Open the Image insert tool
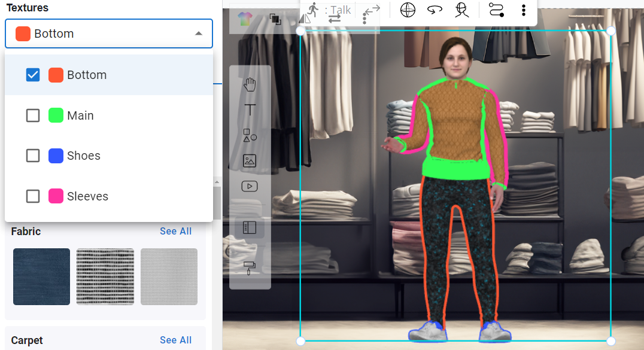This screenshot has width=644, height=350. (x=250, y=161)
